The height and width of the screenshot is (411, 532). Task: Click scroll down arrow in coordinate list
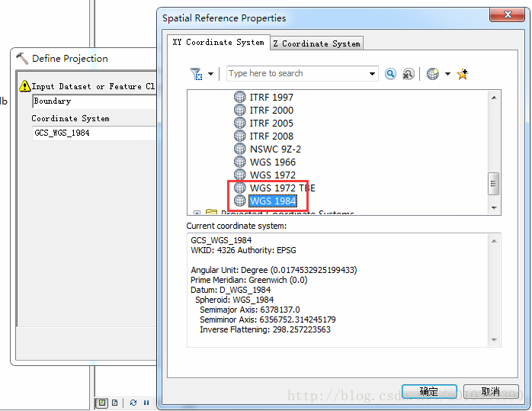click(x=494, y=207)
